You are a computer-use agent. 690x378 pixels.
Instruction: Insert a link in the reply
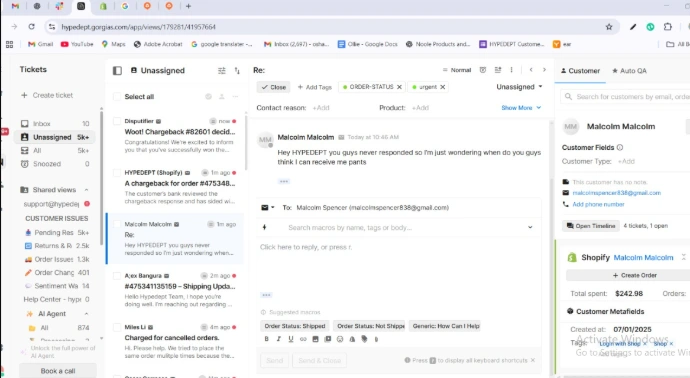point(303,339)
